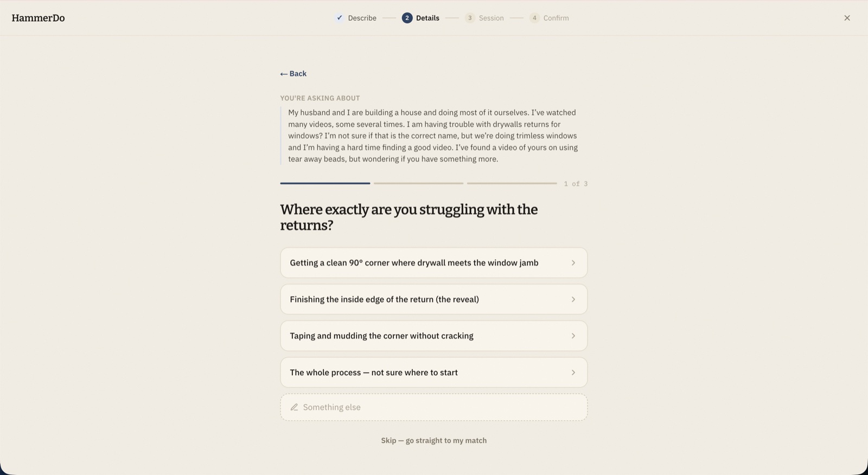Click the pencil icon in Something else
The height and width of the screenshot is (475, 868).
click(294, 407)
